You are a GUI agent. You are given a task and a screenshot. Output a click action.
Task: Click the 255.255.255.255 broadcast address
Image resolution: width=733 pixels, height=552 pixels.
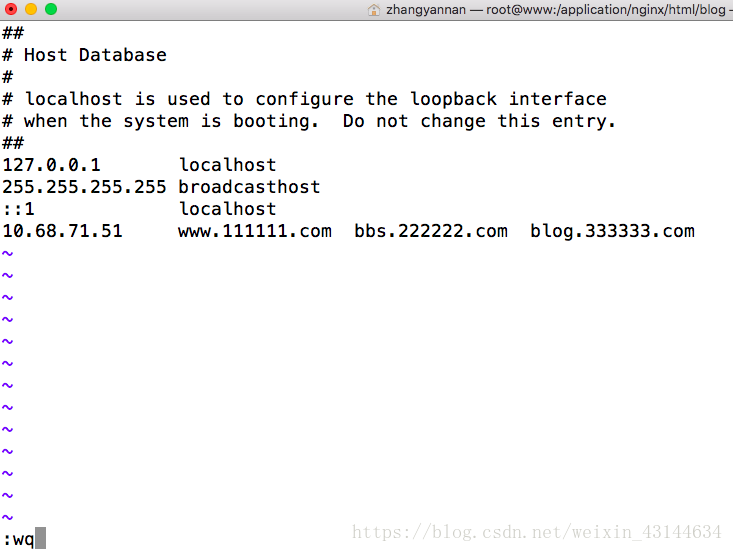pos(84,187)
